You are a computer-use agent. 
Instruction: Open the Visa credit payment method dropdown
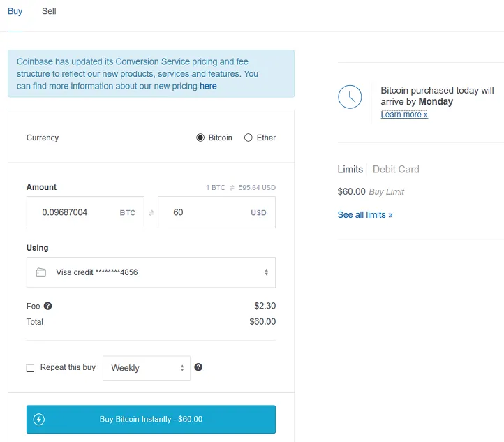tap(151, 272)
